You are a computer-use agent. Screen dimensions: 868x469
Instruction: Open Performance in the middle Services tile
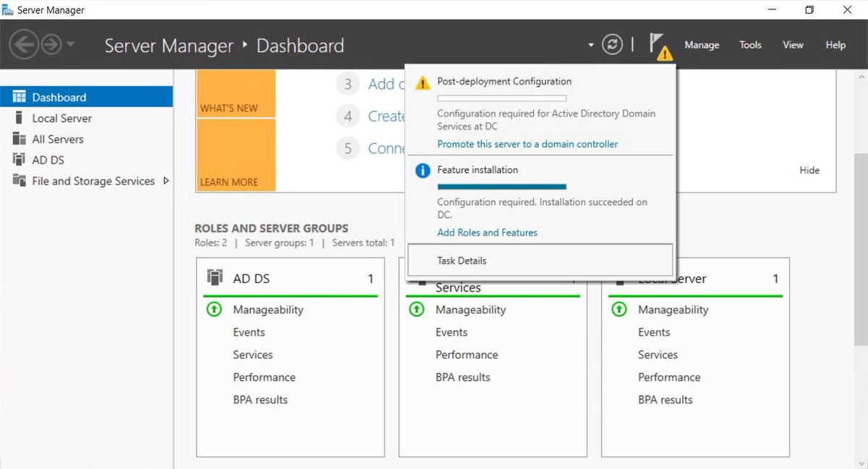click(x=467, y=355)
